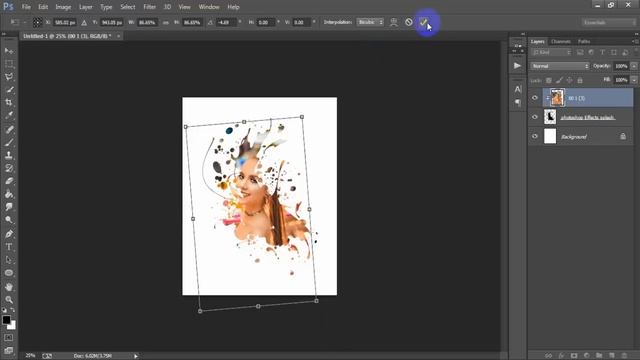Open the layer blend mode dropdown
This screenshot has width=640, height=360.
coord(560,66)
